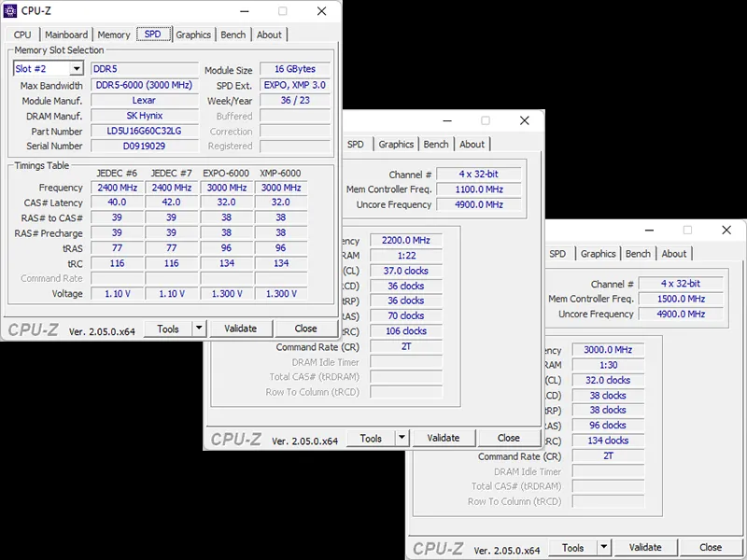Click the CPU-Z logo icon in the title bar
Image resolution: width=747 pixels, height=560 pixels.
12,11
